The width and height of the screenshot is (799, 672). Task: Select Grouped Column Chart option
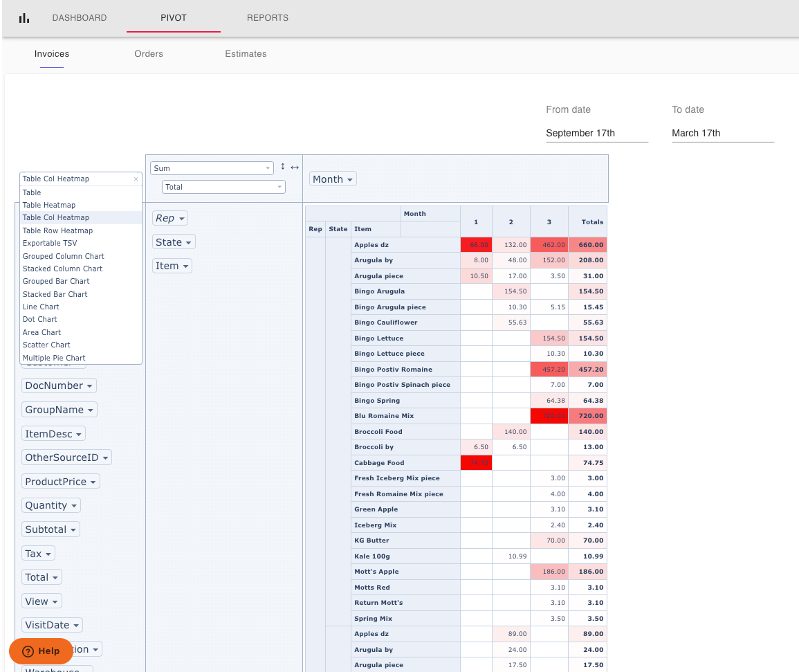click(x=80, y=256)
